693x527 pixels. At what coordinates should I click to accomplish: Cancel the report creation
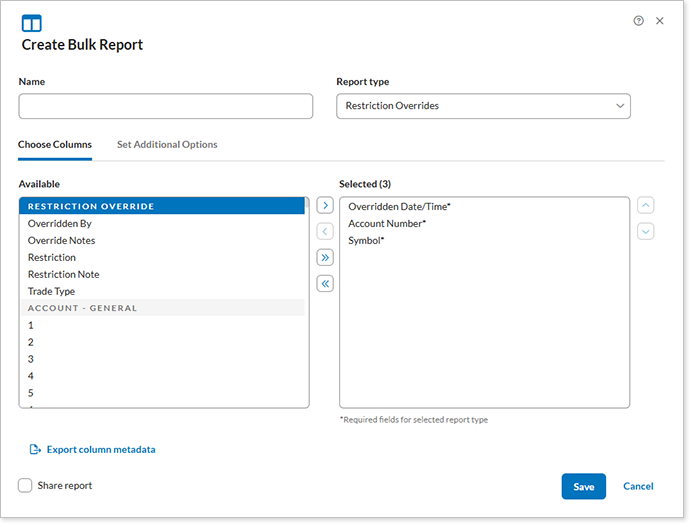638,487
